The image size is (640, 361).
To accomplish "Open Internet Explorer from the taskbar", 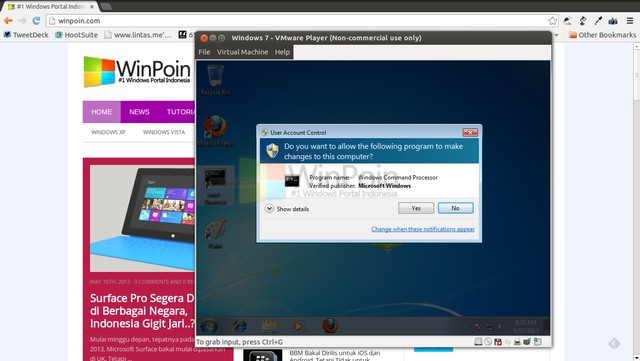I will pos(240,326).
